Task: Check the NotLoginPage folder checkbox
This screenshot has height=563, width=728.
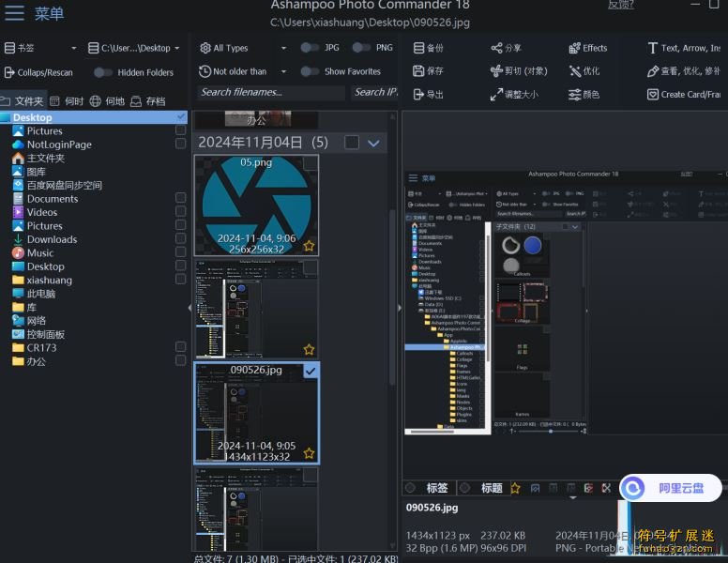Action: click(181, 144)
